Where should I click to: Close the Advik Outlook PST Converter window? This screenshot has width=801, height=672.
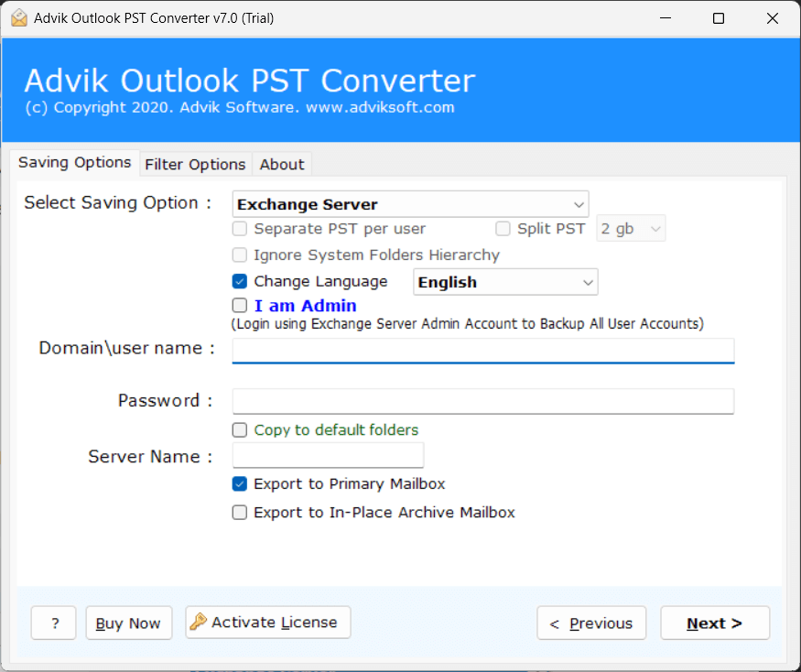(x=772, y=18)
